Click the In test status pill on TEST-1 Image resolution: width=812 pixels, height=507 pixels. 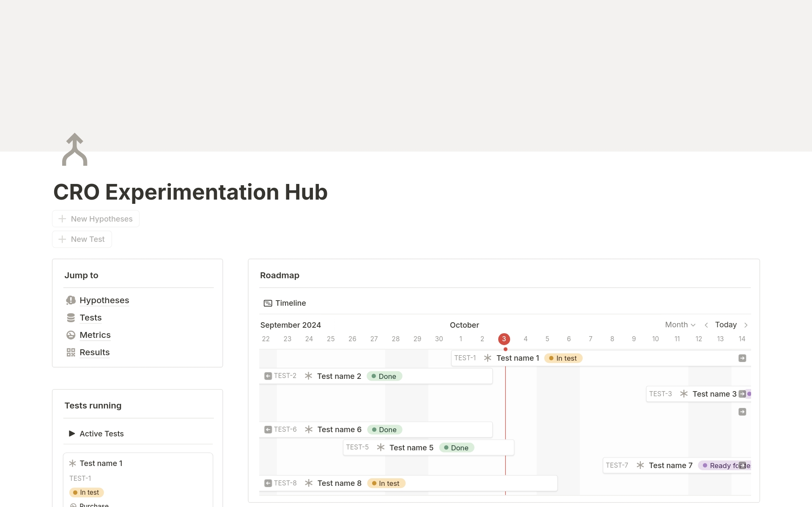(x=563, y=358)
